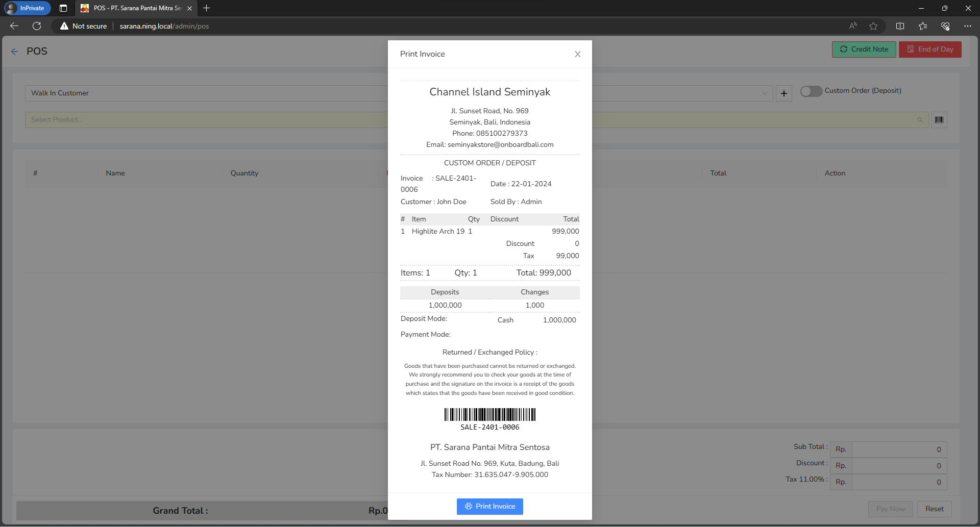980x527 pixels.
Task: Click the browser back button
Action: (14, 26)
